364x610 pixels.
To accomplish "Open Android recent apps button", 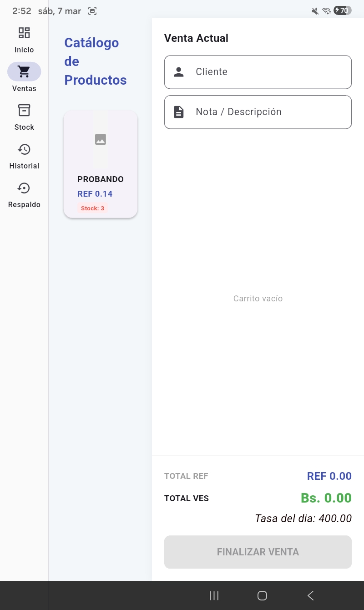I will coord(214,595).
